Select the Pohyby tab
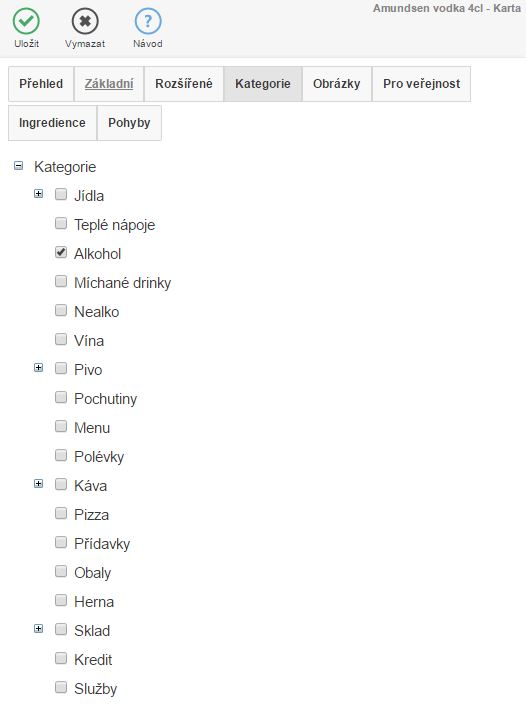The width and height of the screenshot is (526, 714). click(129, 123)
